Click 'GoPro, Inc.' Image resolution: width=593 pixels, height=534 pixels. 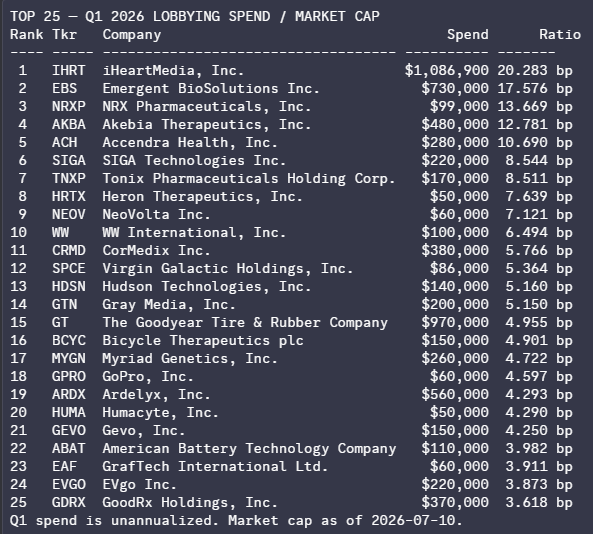[x=148, y=377]
